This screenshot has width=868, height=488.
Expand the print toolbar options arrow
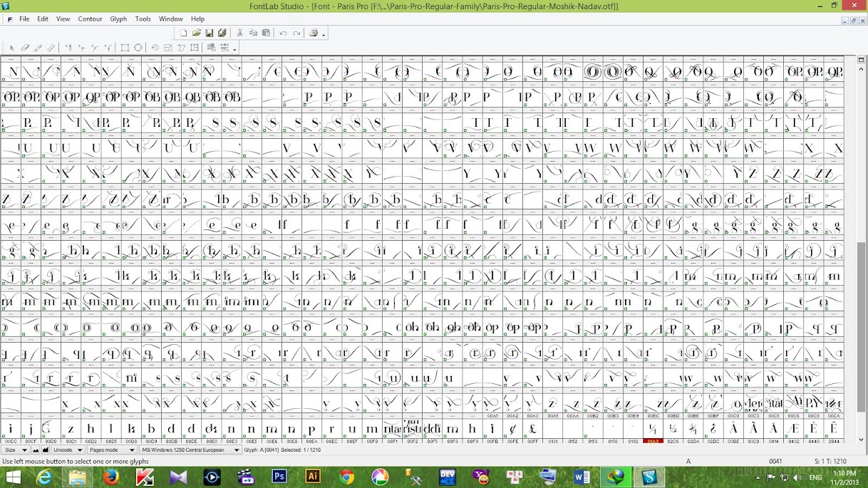(x=324, y=34)
